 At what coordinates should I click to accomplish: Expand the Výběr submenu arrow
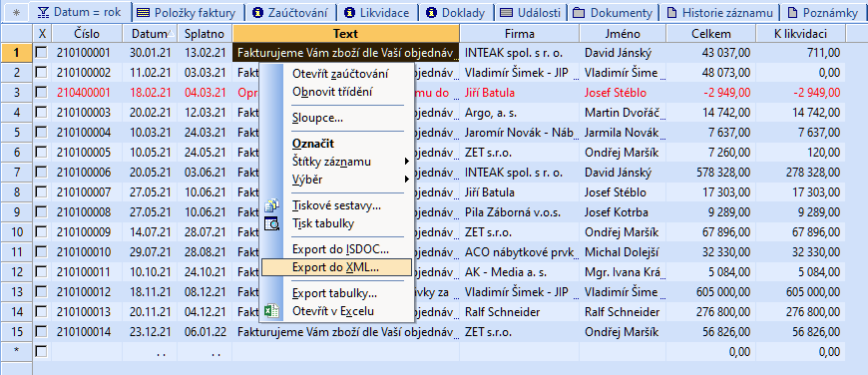(407, 180)
